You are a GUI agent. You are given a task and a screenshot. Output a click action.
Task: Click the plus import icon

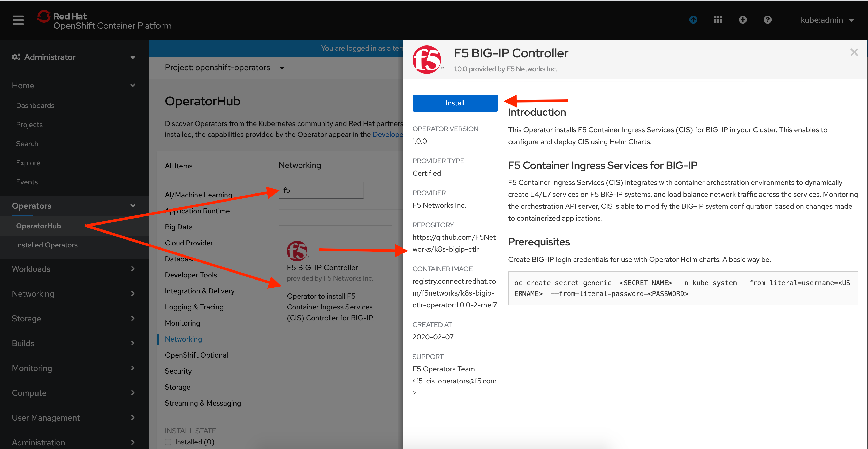(x=743, y=20)
